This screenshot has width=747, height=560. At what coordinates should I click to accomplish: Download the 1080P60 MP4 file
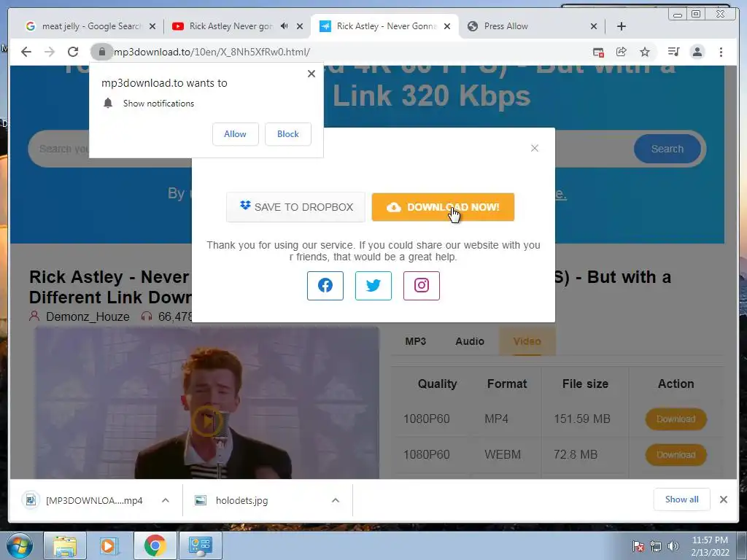point(676,419)
